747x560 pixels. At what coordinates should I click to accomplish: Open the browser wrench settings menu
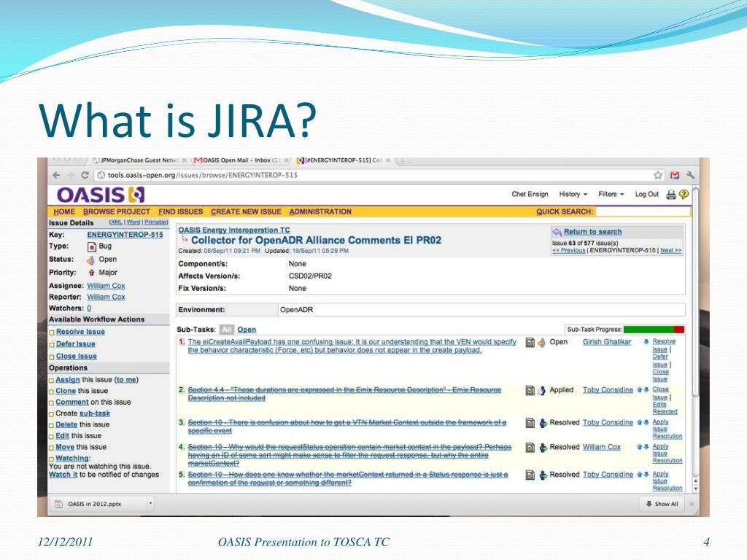pos(690,175)
